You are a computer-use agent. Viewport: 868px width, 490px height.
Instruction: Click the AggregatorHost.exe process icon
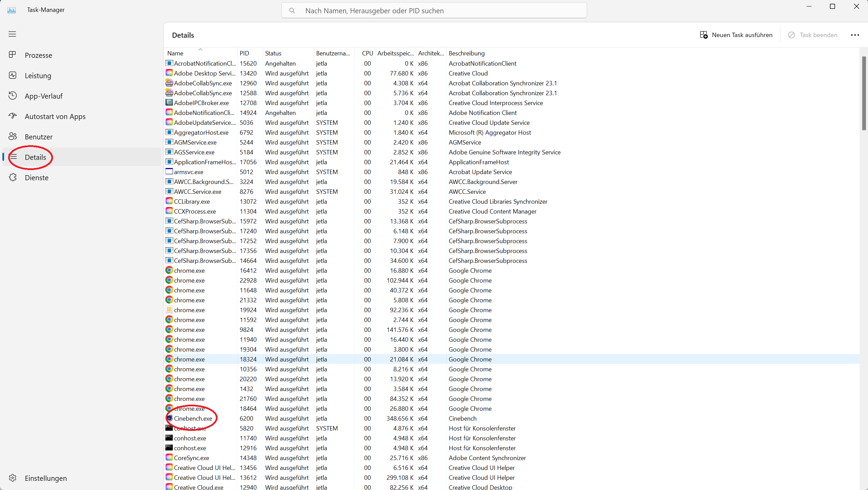point(169,132)
